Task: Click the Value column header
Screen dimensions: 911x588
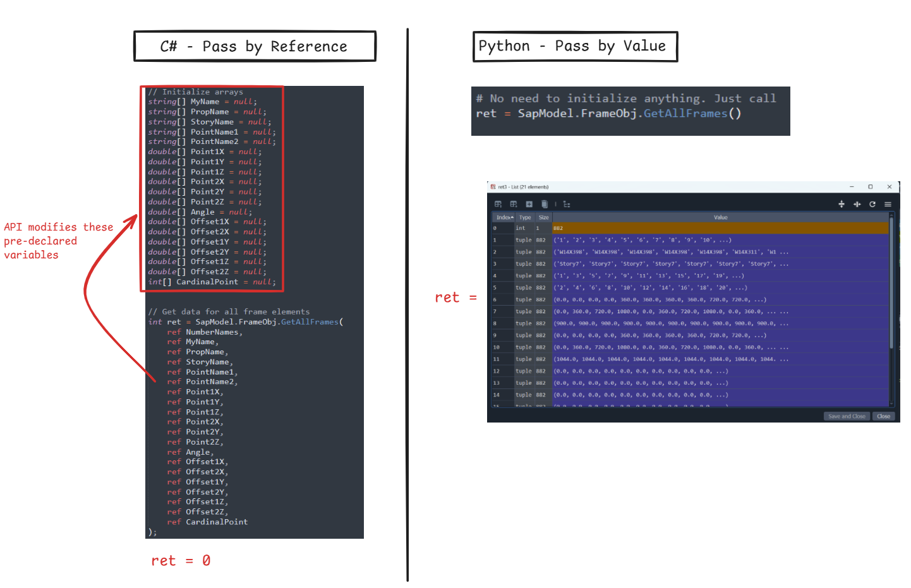Action: [720, 217]
